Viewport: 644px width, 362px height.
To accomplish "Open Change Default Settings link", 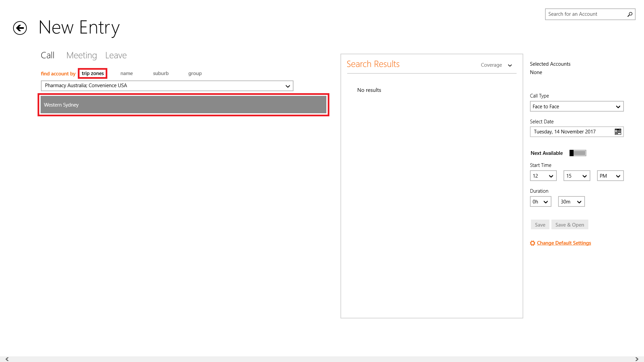I will pyautogui.click(x=564, y=243).
